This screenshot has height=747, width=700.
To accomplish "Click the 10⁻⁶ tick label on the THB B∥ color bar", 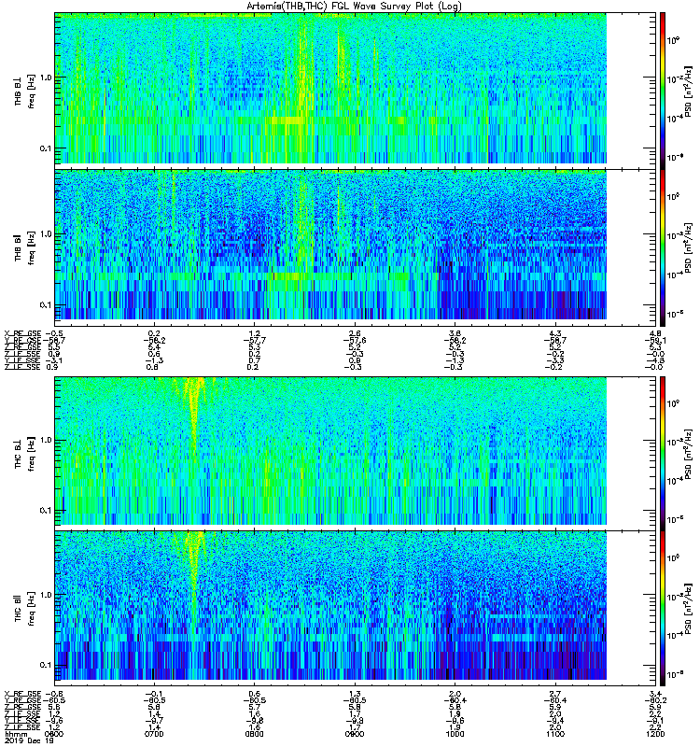I will point(673,314).
